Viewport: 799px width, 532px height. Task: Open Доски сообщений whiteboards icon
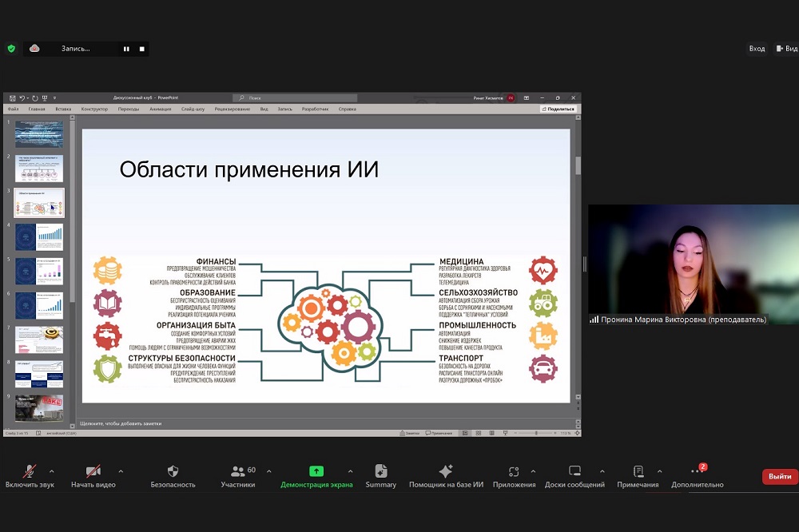[x=574, y=471]
